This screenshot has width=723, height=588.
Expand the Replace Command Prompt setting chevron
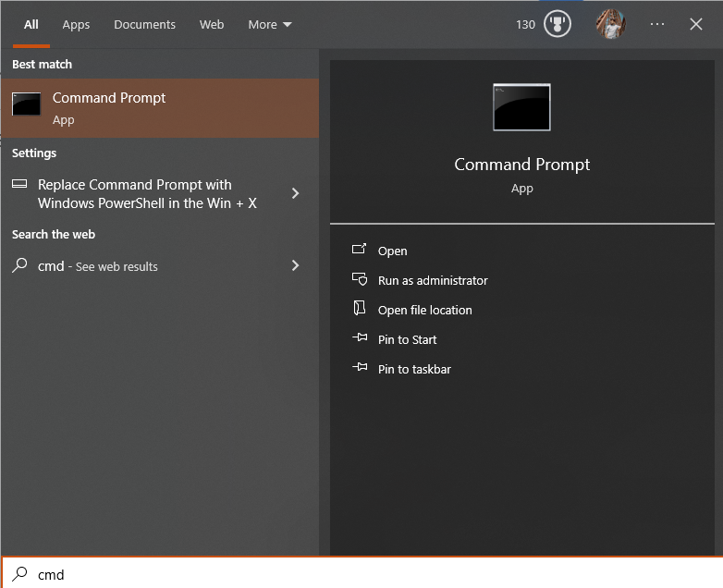click(296, 193)
